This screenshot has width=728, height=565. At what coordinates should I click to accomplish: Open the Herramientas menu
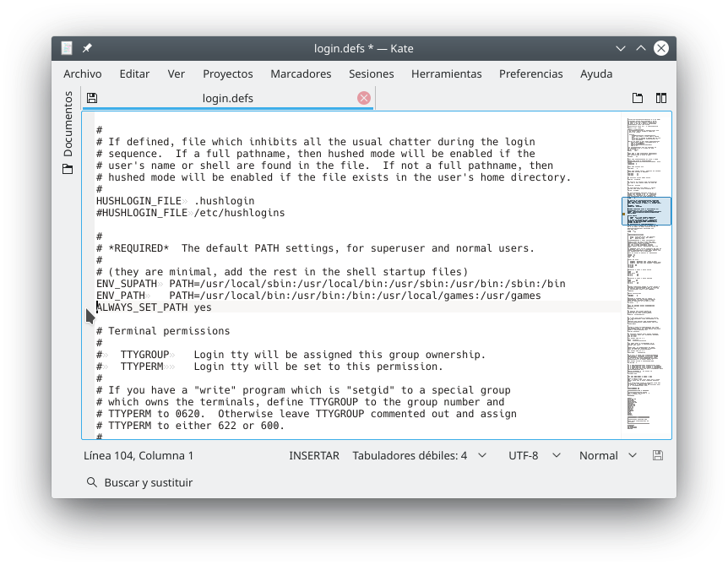pos(446,73)
